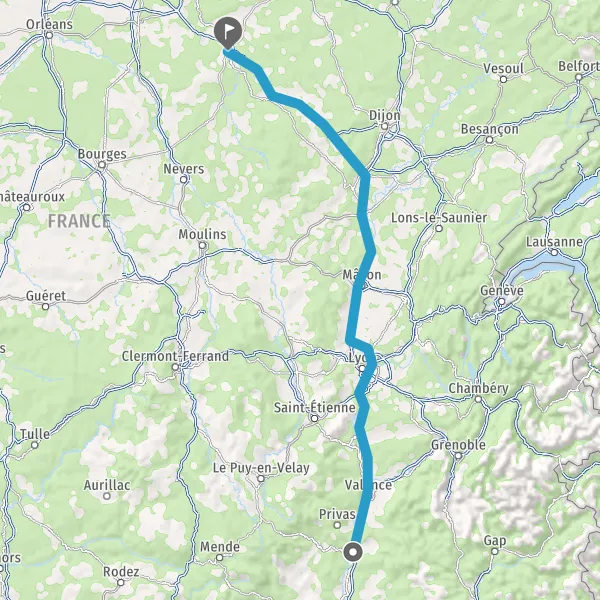Click the Nevers city marker
The width and height of the screenshot is (600, 600).
[184, 179]
